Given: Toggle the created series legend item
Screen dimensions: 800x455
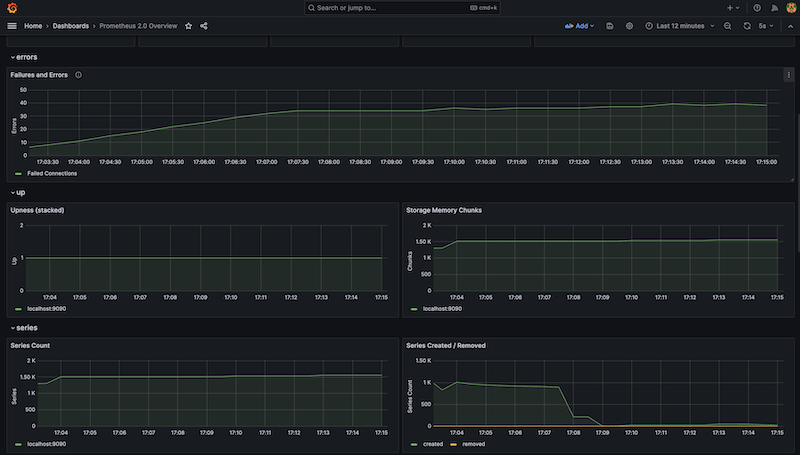Looking at the screenshot, I should (433, 444).
